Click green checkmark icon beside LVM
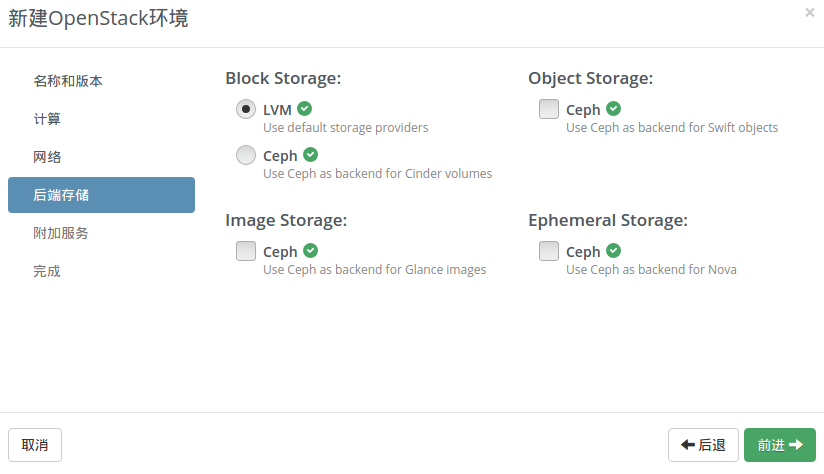This screenshot has width=824, height=474. click(x=304, y=109)
